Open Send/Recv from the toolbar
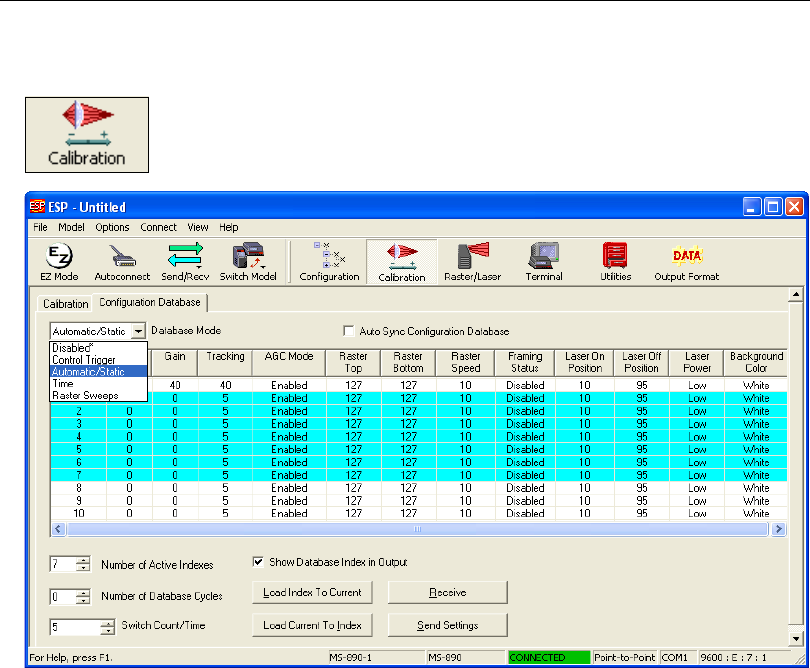 click(x=183, y=260)
